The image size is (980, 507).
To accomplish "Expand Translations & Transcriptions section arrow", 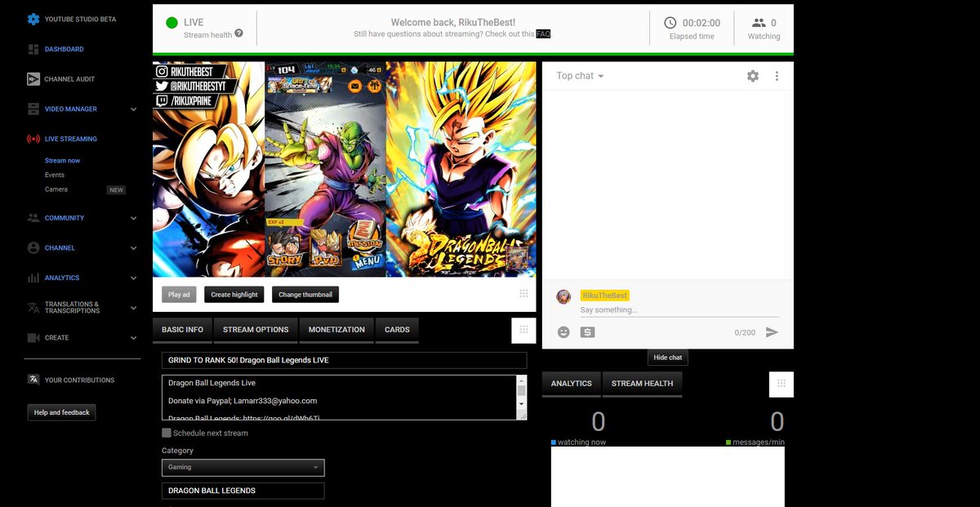I will tap(134, 308).
